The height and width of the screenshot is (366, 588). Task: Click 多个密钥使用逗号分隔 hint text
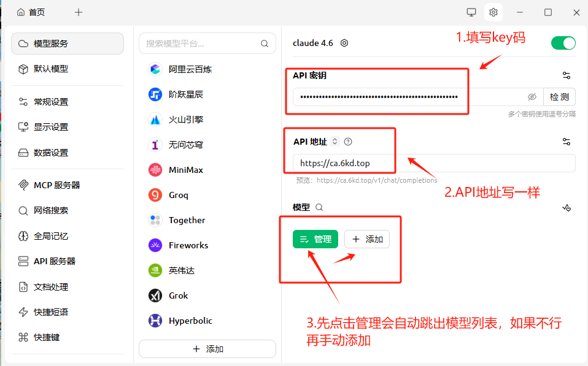click(x=541, y=114)
